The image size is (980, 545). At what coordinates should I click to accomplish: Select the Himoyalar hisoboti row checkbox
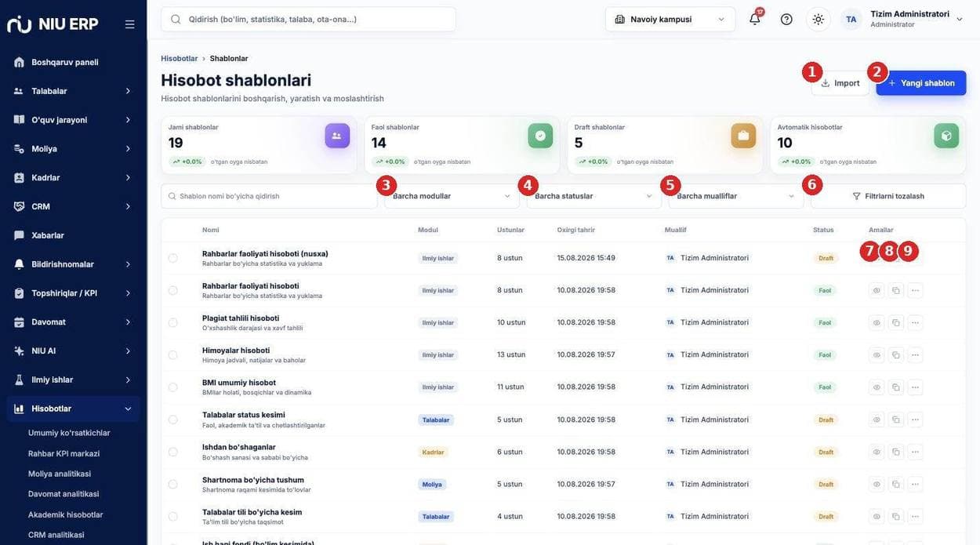(x=172, y=354)
